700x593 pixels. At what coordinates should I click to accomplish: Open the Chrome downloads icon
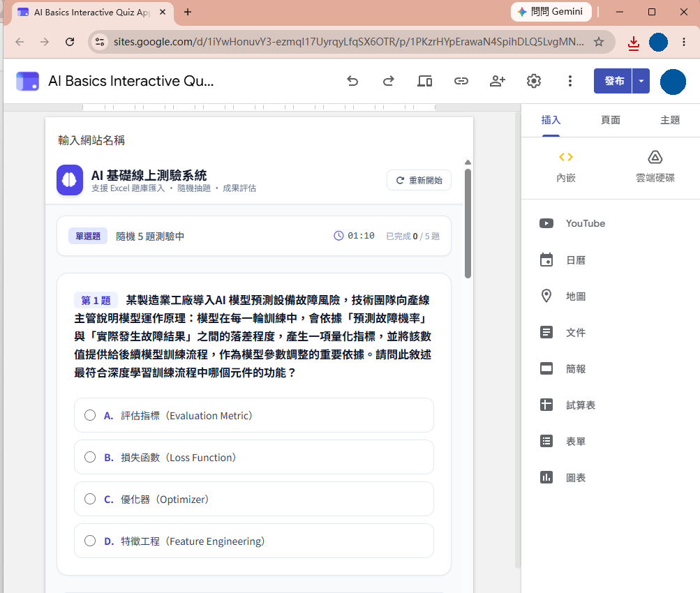pyautogui.click(x=634, y=43)
